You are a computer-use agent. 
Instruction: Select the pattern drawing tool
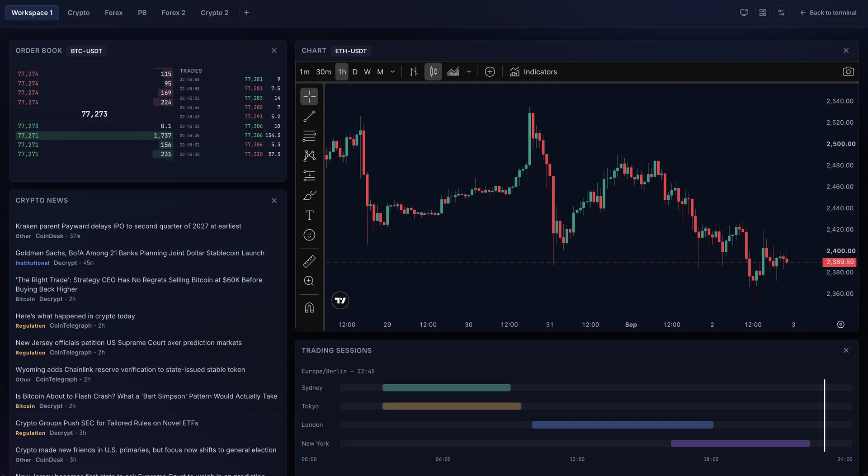pos(309,156)
